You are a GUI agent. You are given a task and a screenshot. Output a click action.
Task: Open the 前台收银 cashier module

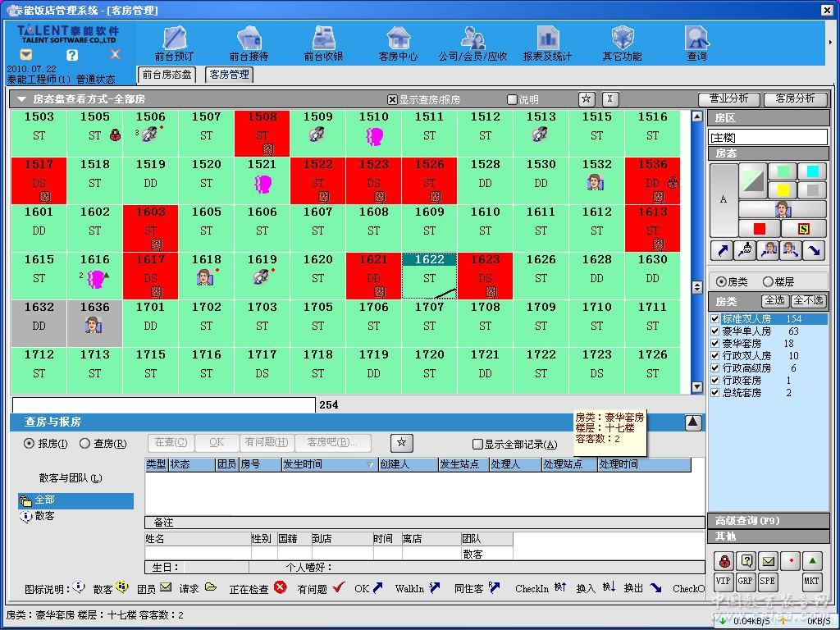[323, 43]
